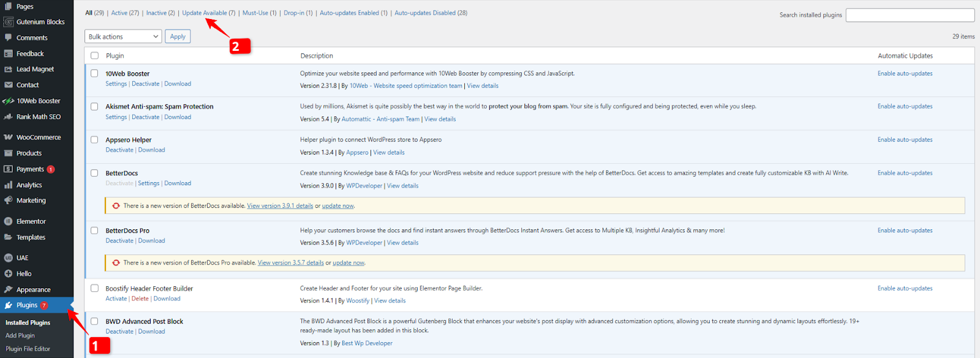Check Boostify Header Footer Builder checkbox

(94, 288)
